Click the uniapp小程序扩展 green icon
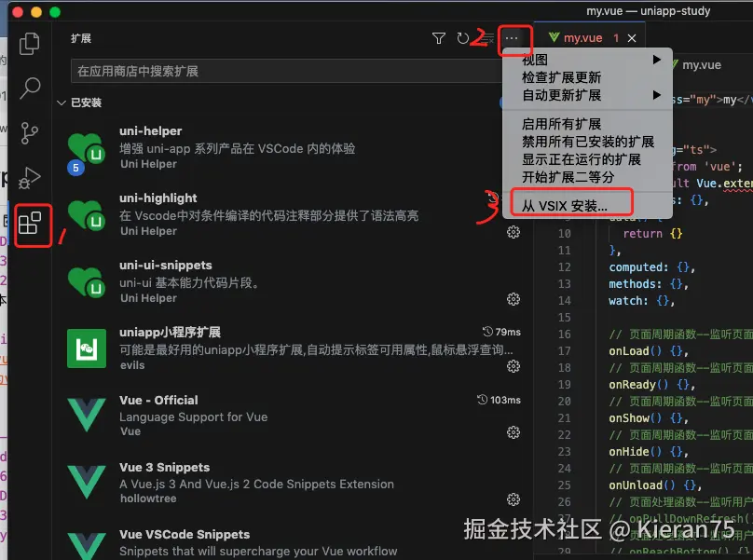753x560 pixels. 87,348
